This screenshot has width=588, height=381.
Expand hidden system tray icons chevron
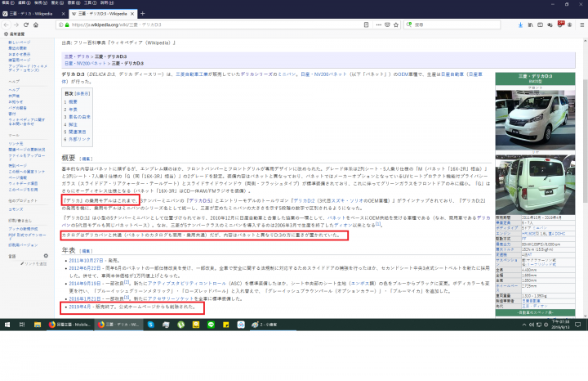pyautogui.click(x=523, y=325)
